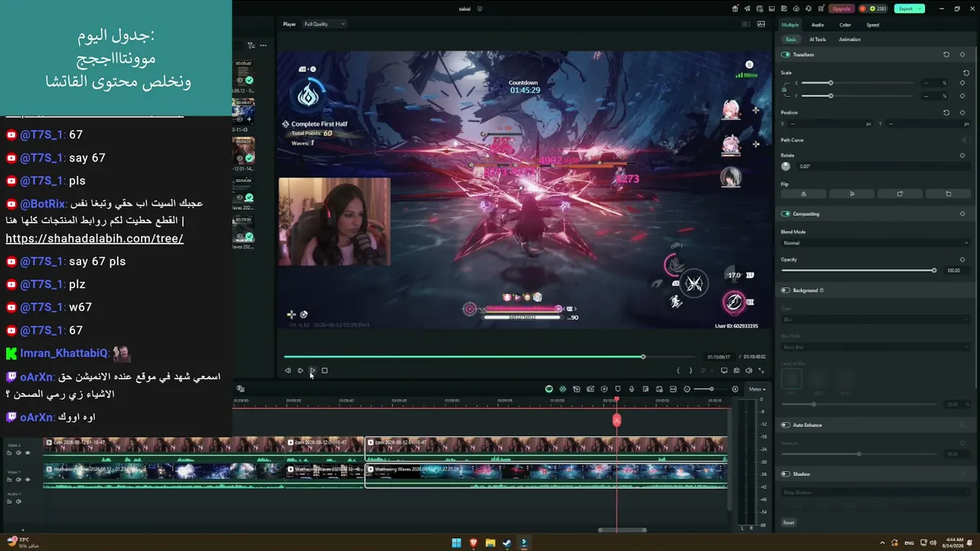Click the Reset button in properties panel
The height and width of the screenshot is (551, 980).
(789, 523)
